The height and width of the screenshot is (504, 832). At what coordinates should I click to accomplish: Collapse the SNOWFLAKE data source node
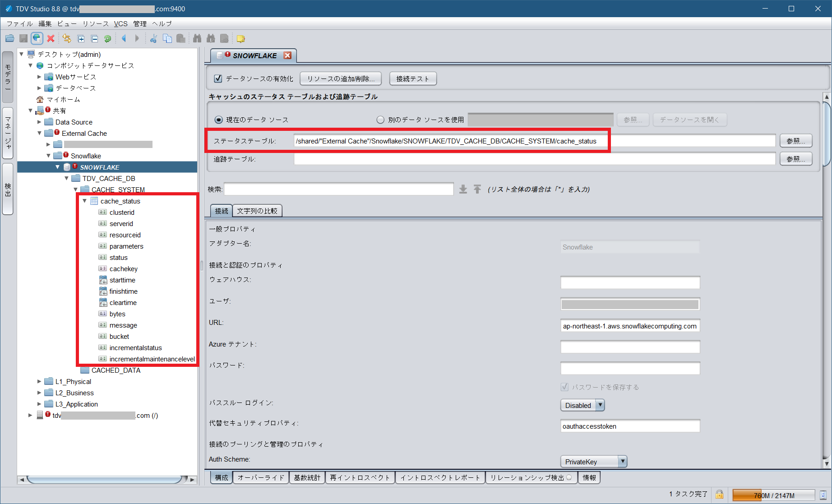[x=57, y=167]
